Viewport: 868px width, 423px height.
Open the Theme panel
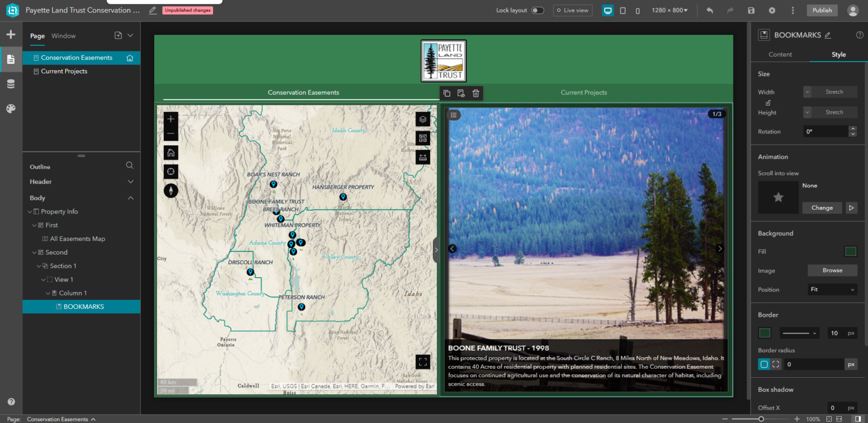tap(11, 109)
